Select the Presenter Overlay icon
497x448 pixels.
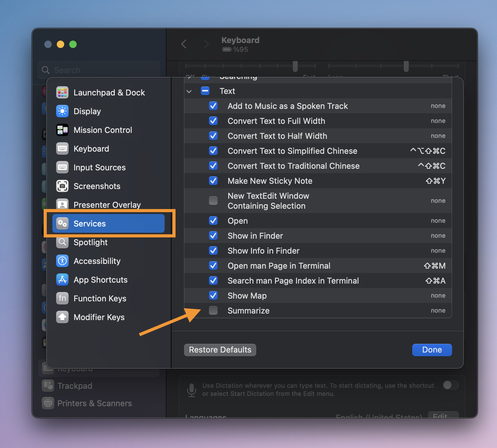coord(62,205)
